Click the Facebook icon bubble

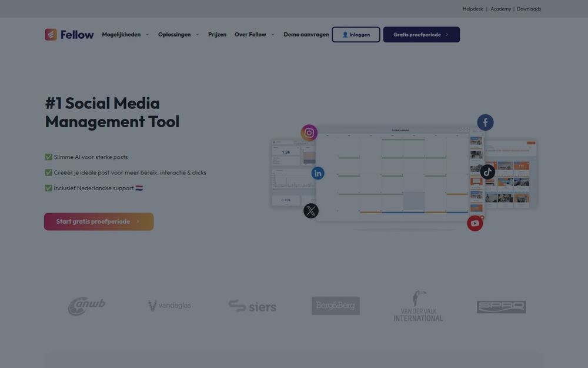tap(485, 122)
